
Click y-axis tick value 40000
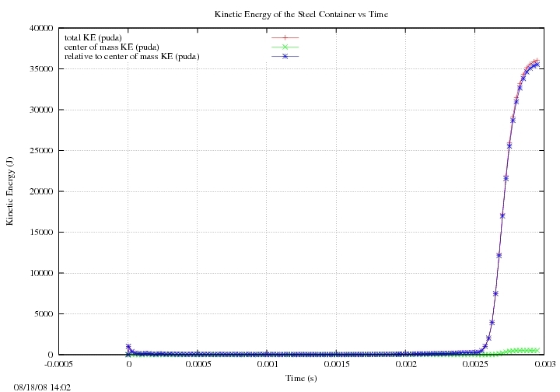pyautogui.click(x=41, y=28)
